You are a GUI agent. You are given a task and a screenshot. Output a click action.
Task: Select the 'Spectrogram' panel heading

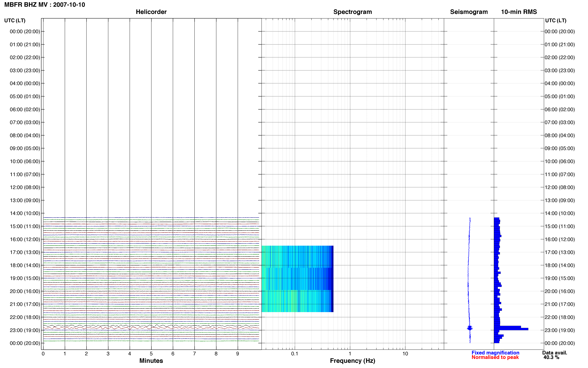(x=352, y=12)
